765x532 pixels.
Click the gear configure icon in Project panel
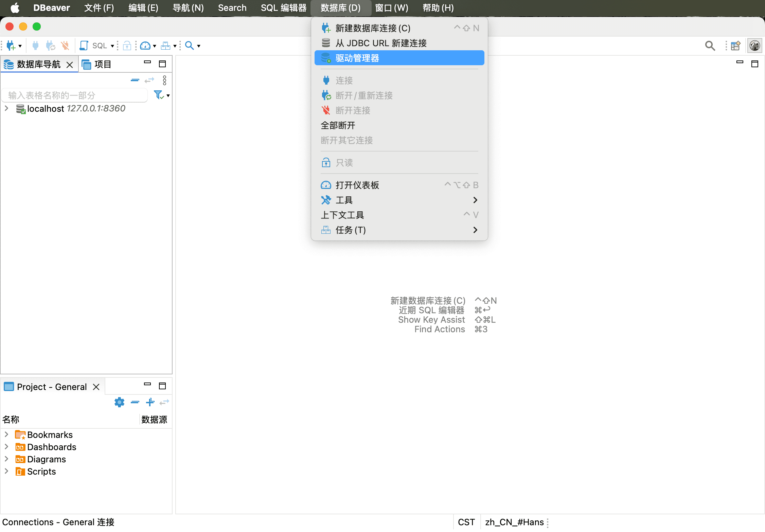point(119,402)
